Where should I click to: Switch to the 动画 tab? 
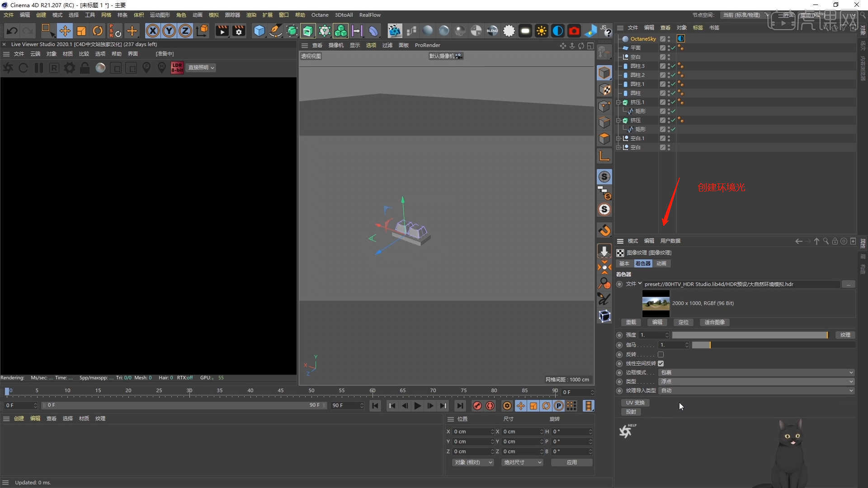coord(661,263)
